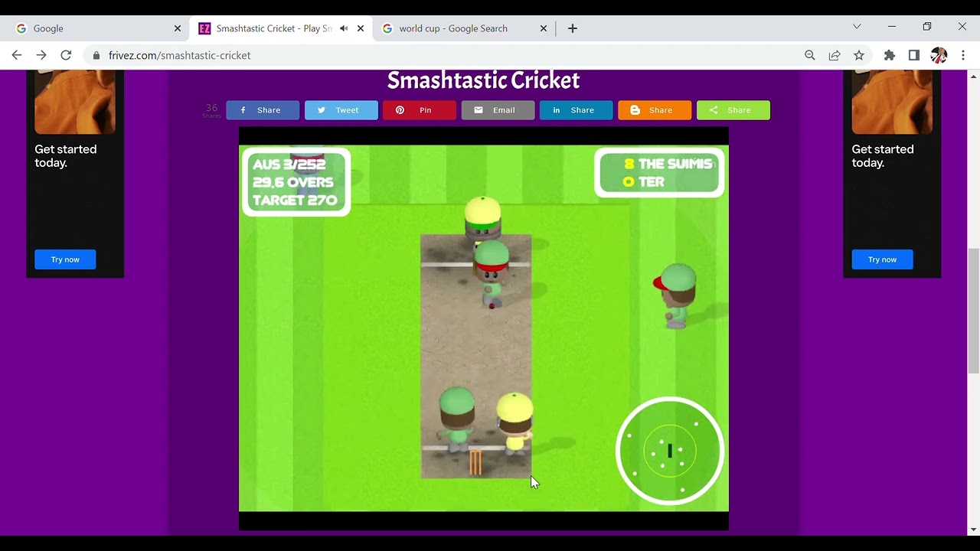The width and height of the screenshot is (980, 551).
Task: Bookmark this page with the star
Action: click(x=859, y=55)
